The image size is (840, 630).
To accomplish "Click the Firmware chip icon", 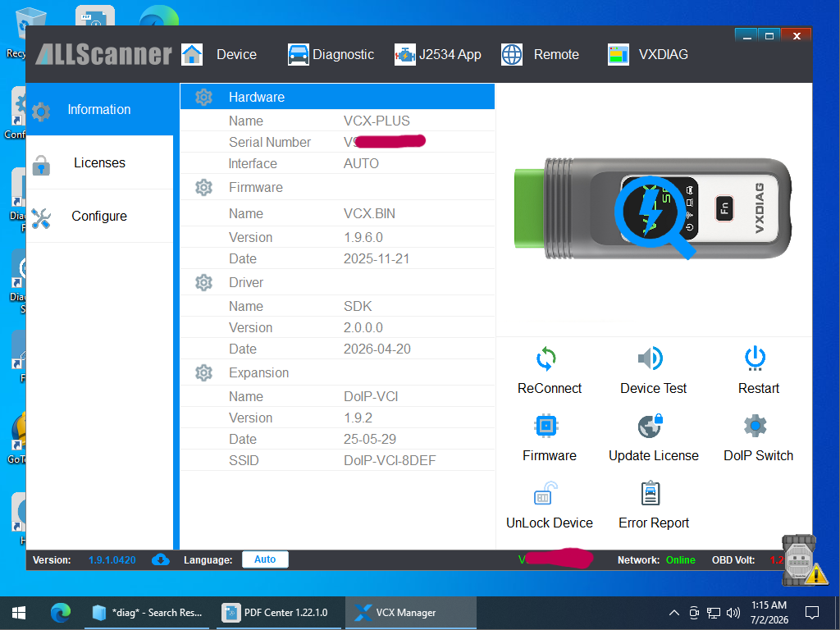I will click(546, 426).
